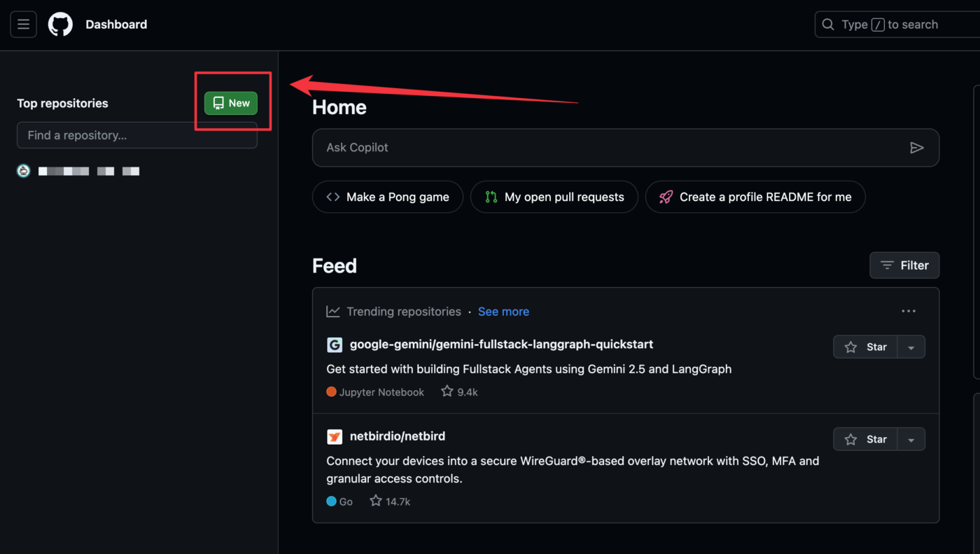Open the Feed Filter button
980x554 pixels.
(904, 265)
